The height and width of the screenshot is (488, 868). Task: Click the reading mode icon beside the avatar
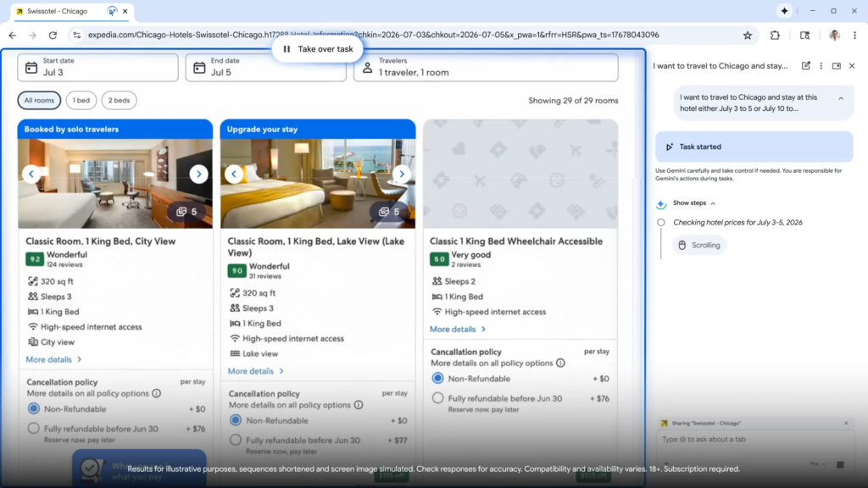[804, 36]
